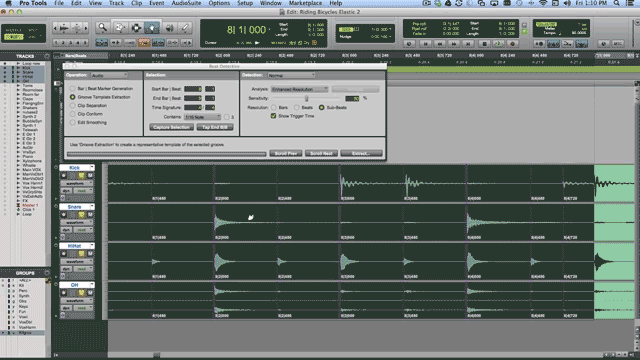The image size is (640, 360).
Task: Click the Capture Selection button
Action: [171, 127]
